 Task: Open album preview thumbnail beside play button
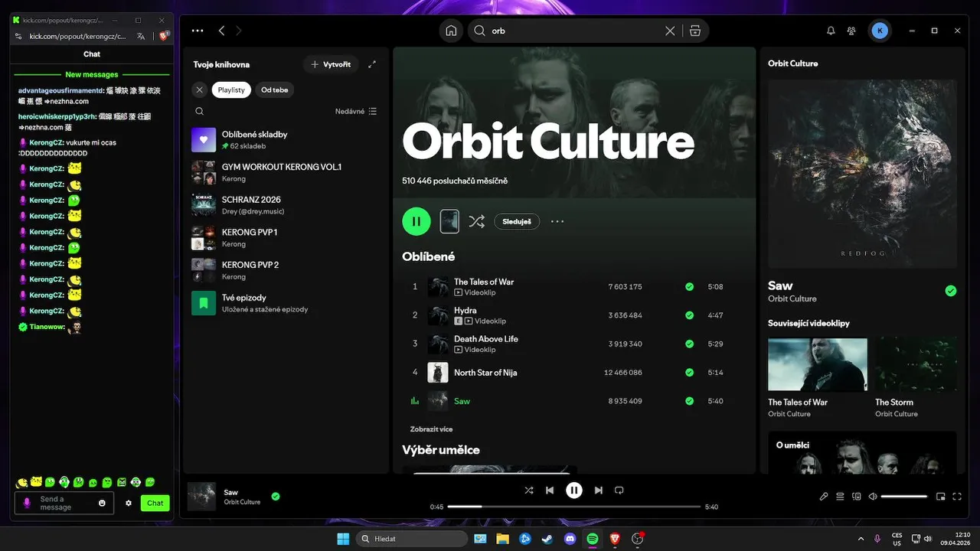tap(449, 221)
